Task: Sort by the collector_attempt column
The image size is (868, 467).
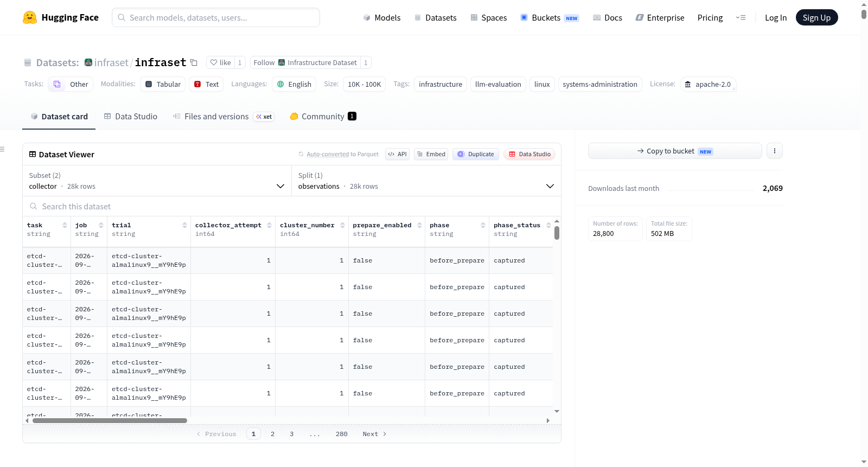Action: point(269,225)
